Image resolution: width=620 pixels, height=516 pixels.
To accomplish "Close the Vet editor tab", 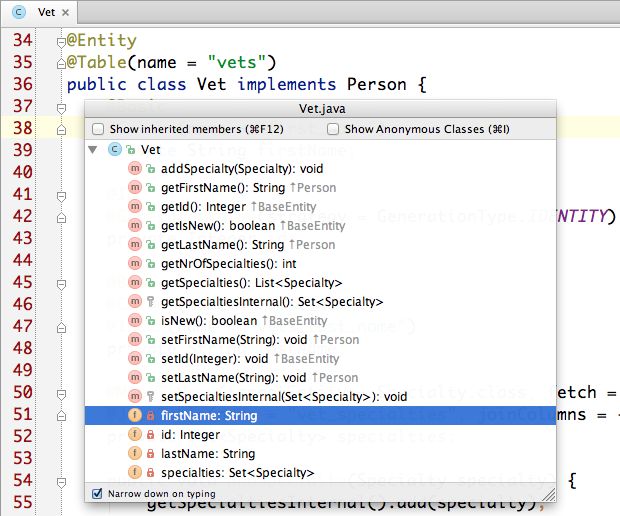I will (x=66, y=13).
